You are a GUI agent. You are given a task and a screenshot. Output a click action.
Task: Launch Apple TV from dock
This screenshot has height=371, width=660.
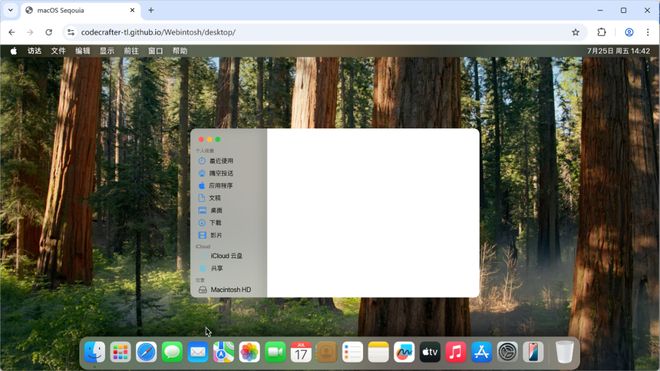(430, 352)
